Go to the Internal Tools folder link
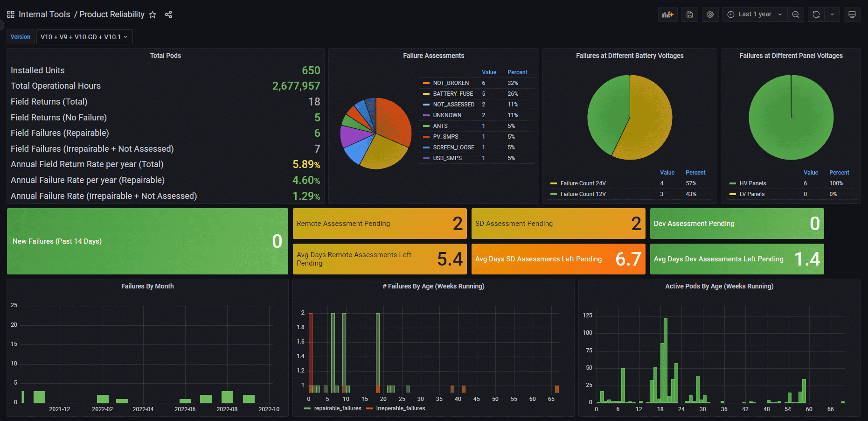868x421 pixels. [44, 14]
